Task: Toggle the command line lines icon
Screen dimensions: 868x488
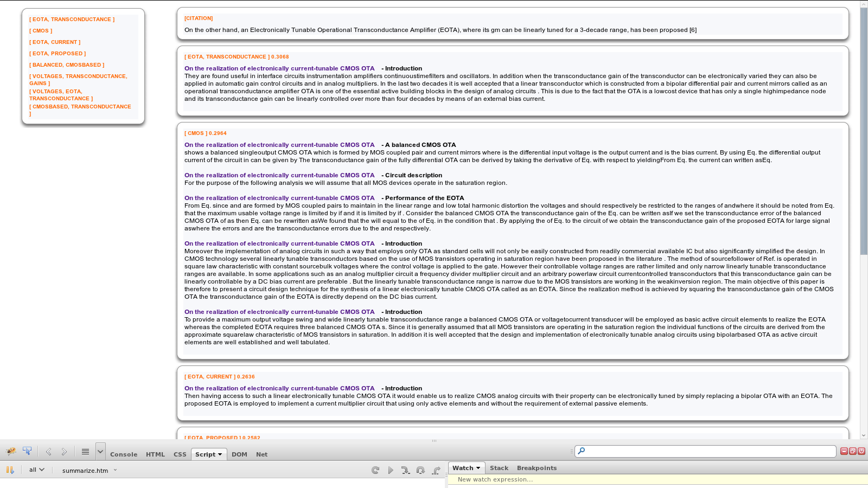Action: (85, 452)
